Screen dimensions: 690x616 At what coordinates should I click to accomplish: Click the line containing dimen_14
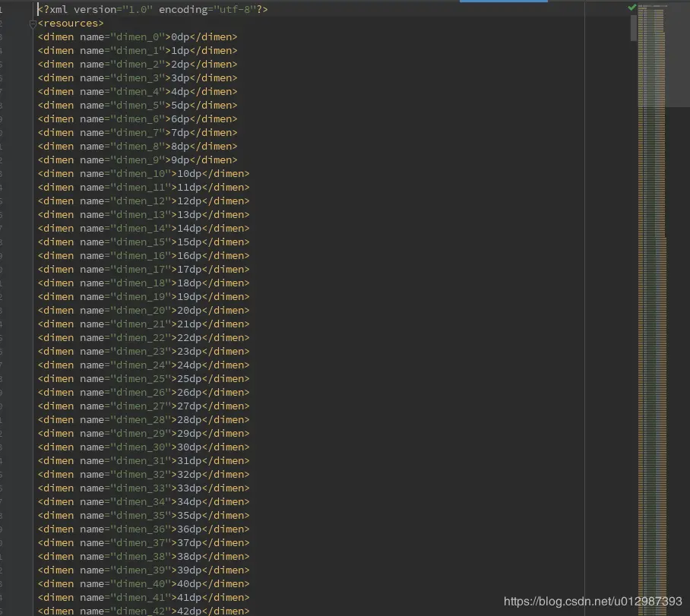(144, 228)
